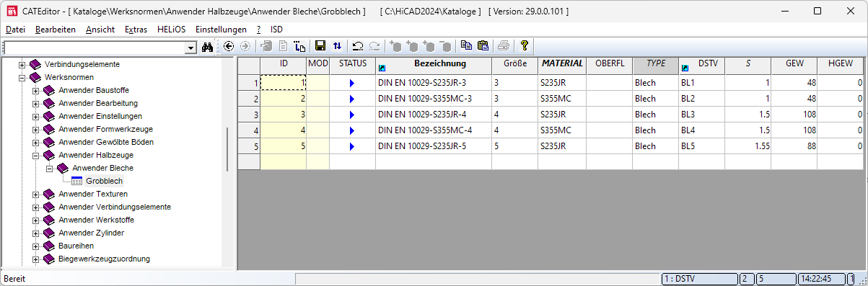Screen dimensions: 868x286
Task: Select the Grobblech tree item
Action: coord(104,182)
